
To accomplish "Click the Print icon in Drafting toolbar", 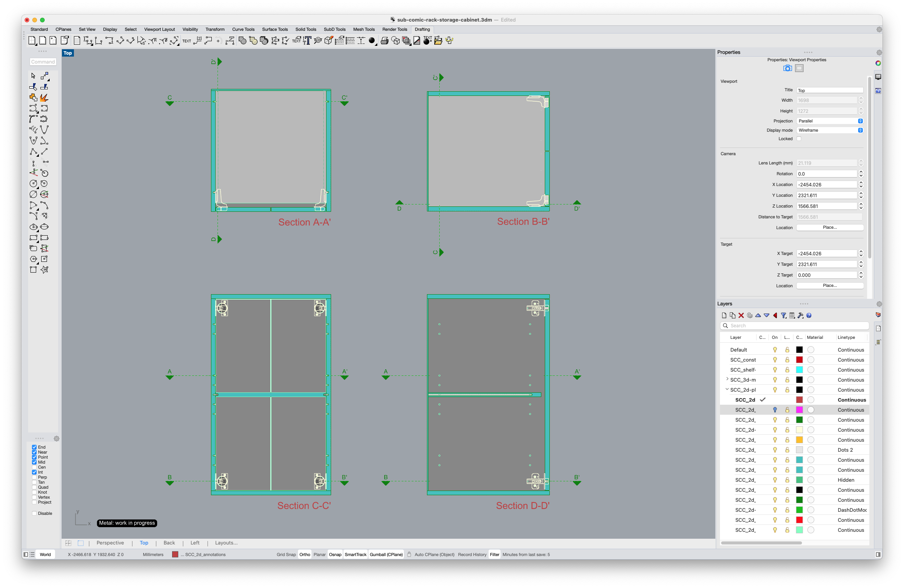I will tap(384, 41).
